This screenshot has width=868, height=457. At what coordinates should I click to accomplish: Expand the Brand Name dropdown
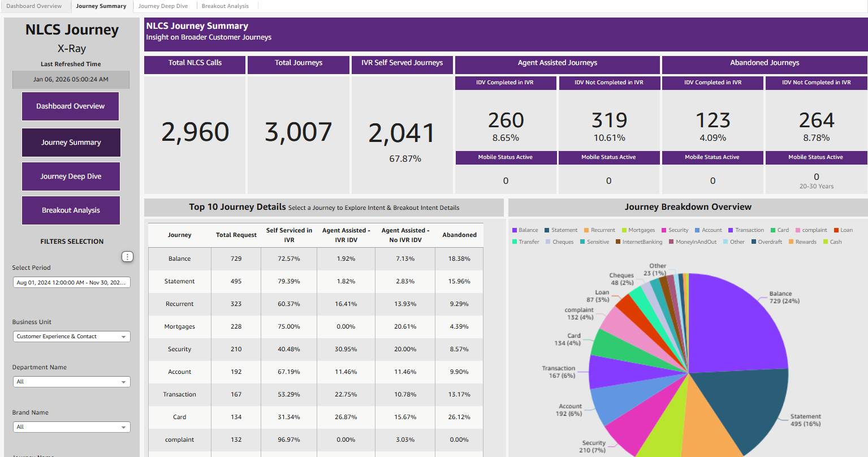tap(72, 427)
